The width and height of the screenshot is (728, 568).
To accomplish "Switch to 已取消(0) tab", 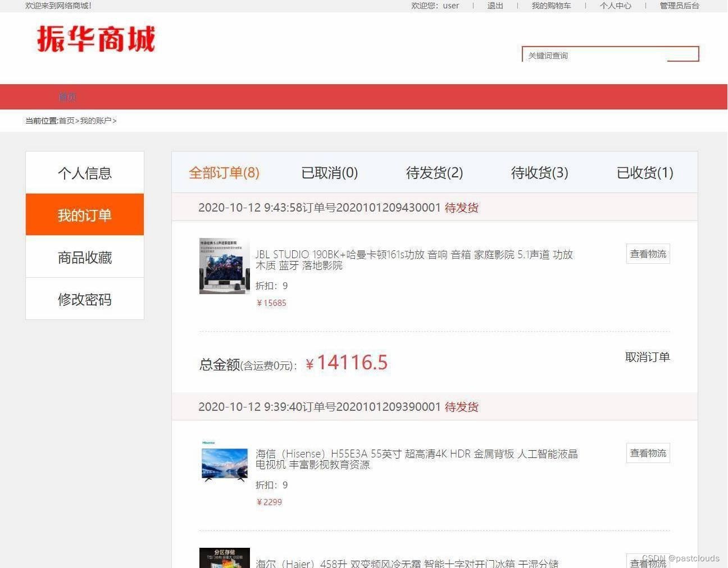I will (x=329, y=173).
